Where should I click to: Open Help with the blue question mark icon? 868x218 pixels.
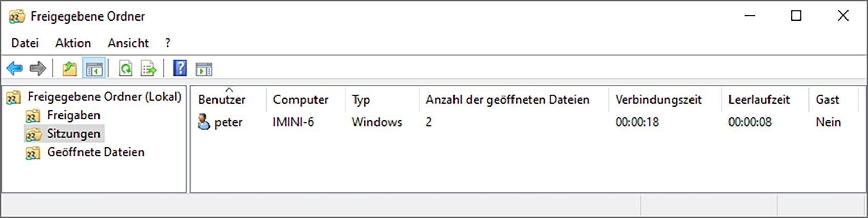[x=180, y=68]
